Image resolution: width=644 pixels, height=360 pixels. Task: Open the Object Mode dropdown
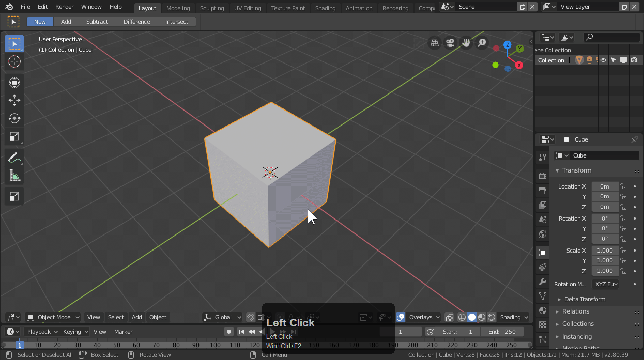[53, 317]
